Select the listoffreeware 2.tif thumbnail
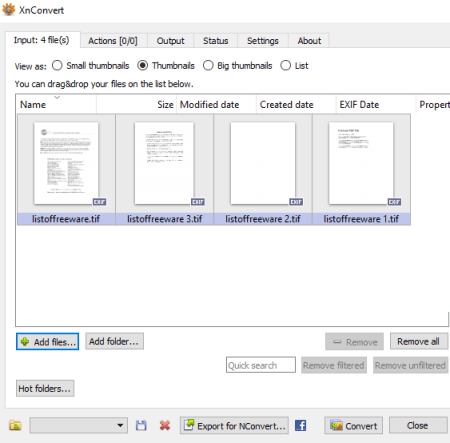Screen dimensions: 450x443 tap(263, 163)
